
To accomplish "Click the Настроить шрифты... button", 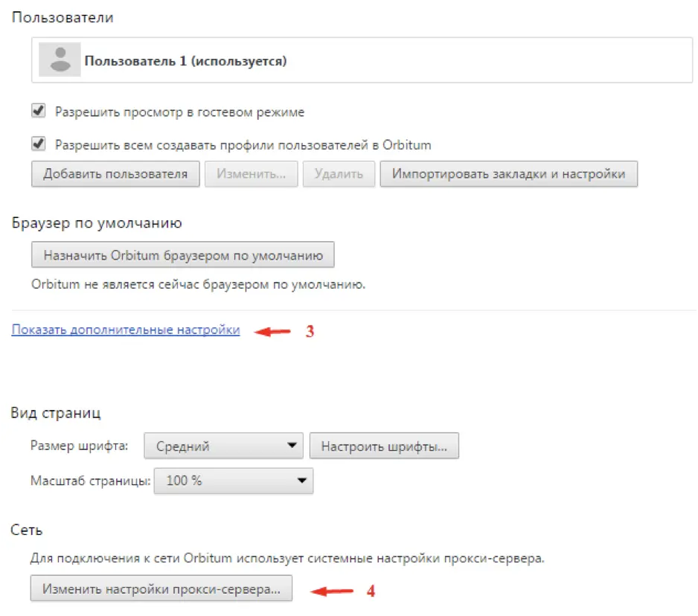I will 385,445.
